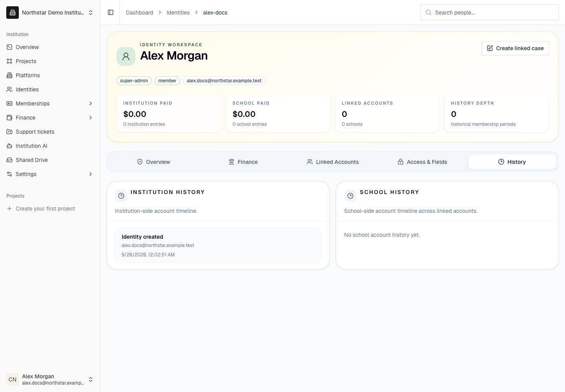
Task: Click into the Search people field
Action: point(490,13)
